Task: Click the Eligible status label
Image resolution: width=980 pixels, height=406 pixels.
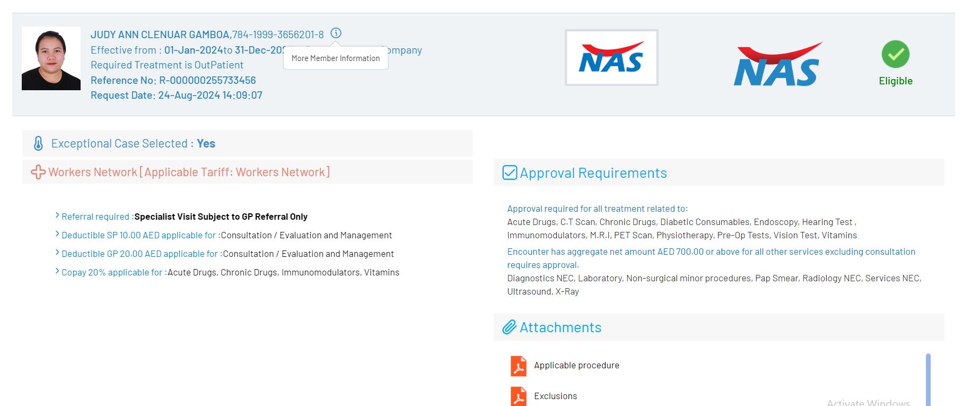Action: pos(896,81)
